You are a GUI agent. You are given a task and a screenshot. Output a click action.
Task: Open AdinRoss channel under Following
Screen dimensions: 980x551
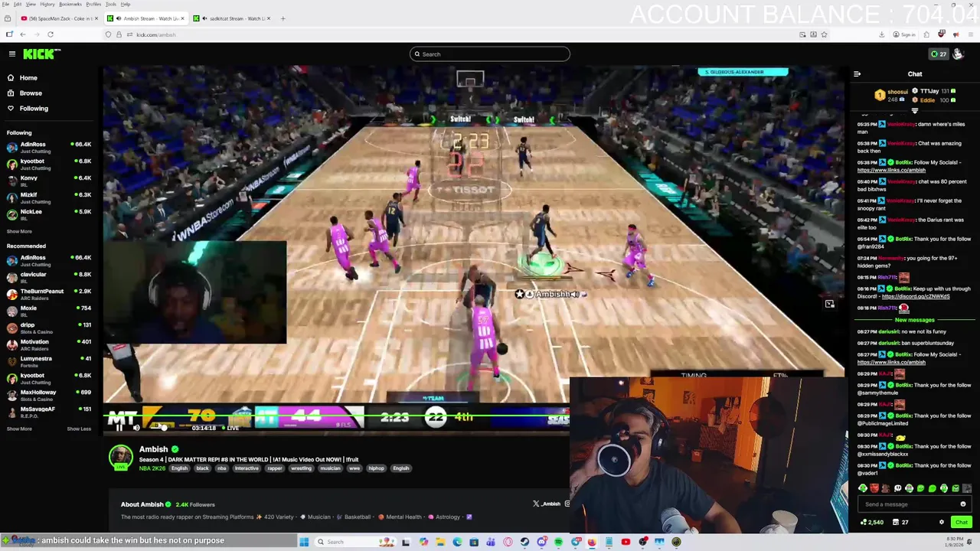coord(47,147)
